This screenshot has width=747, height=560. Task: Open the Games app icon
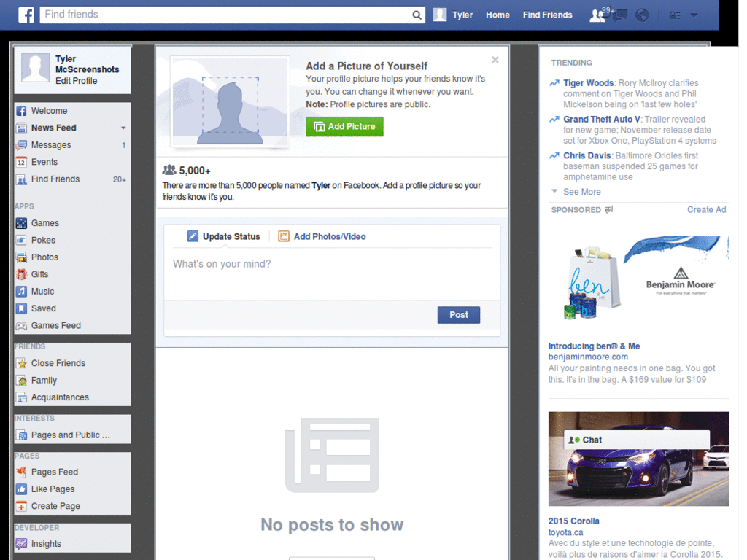(21, 223)
